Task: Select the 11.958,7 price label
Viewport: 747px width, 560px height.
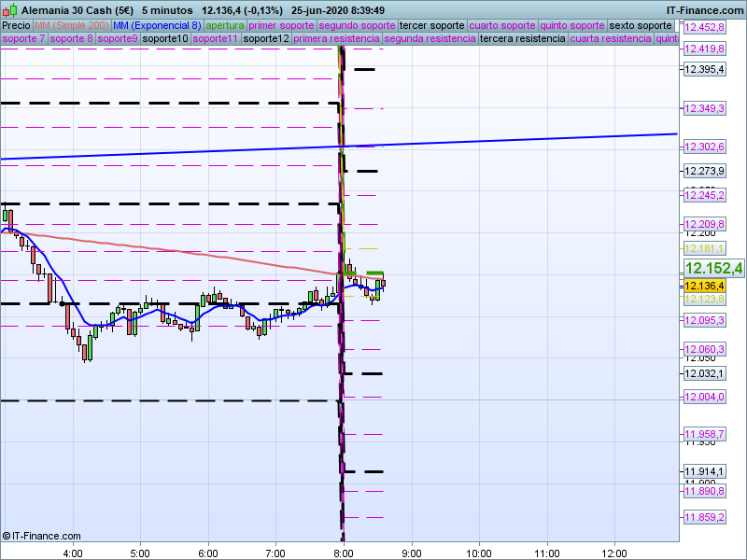Action: pyautogui.click(x=704, y=434)
